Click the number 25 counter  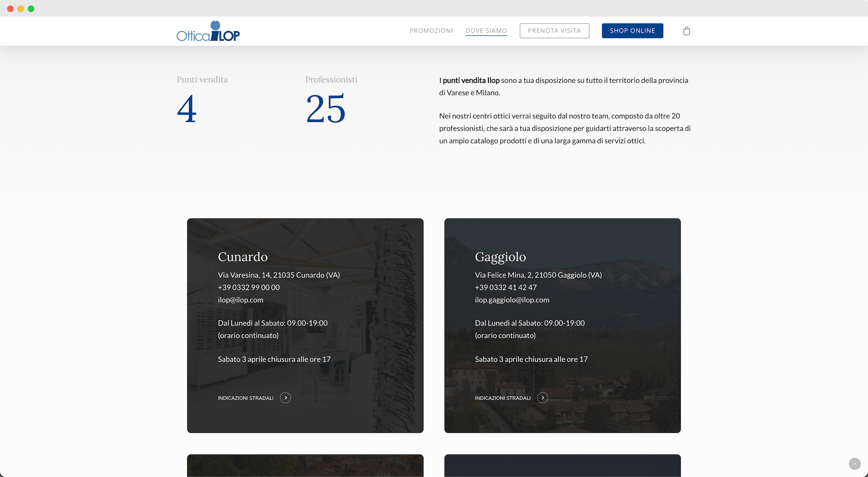326,108
